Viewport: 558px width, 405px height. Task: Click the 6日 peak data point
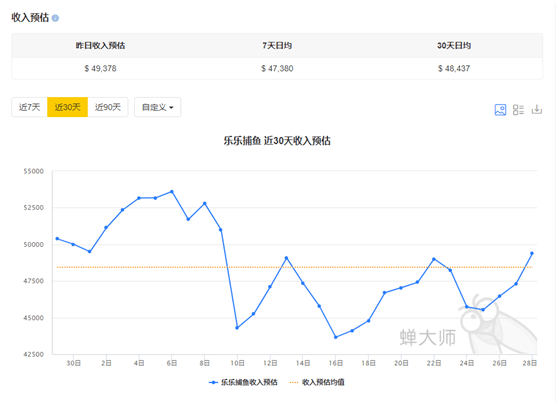click(x=172, y=191)
